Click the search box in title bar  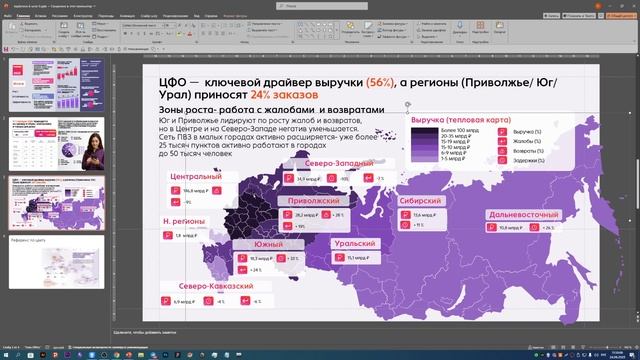(x=322, y=6)
